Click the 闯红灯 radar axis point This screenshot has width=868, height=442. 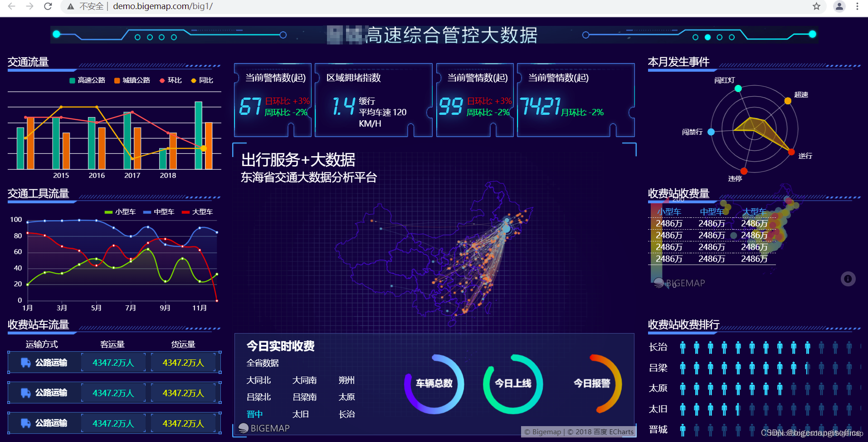tap(738, 88)
